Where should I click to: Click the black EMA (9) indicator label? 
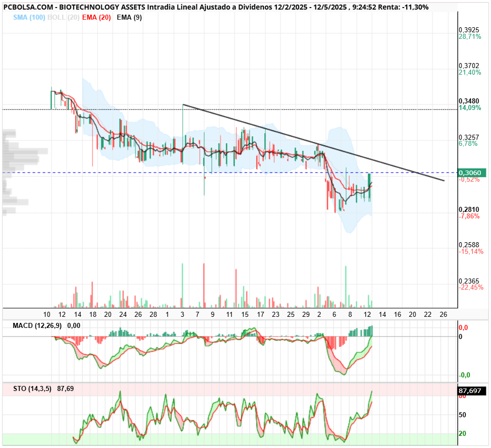(129, 18)
